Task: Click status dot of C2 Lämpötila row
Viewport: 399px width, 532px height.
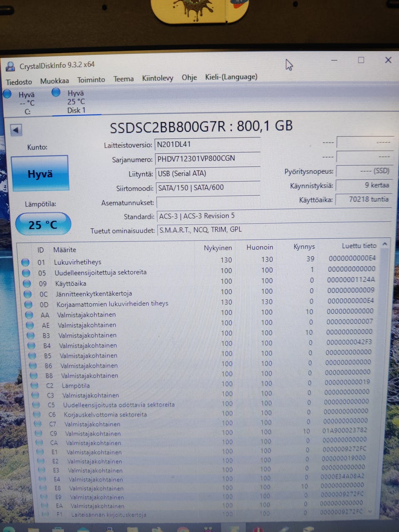Action: pos(35,386)
